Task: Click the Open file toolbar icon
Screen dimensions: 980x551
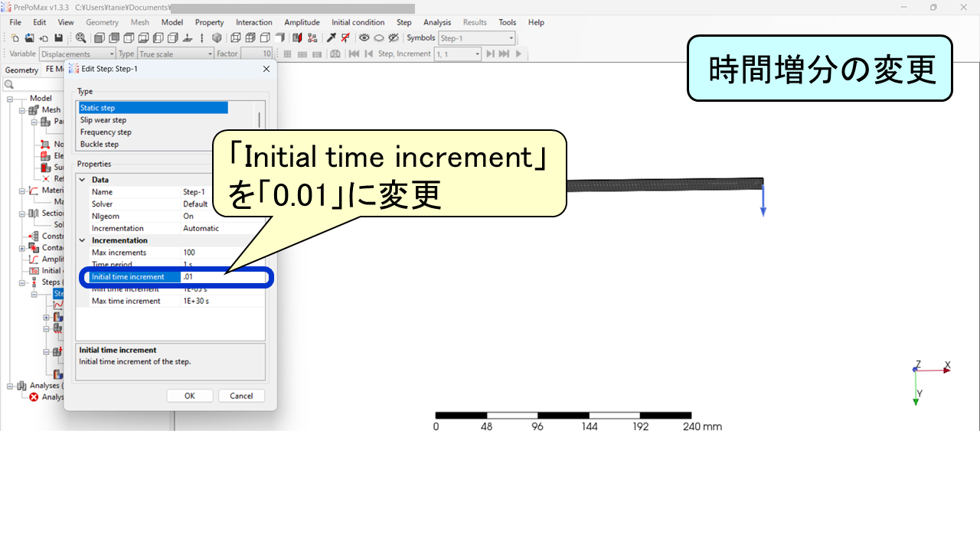Action: click(29, 37)
